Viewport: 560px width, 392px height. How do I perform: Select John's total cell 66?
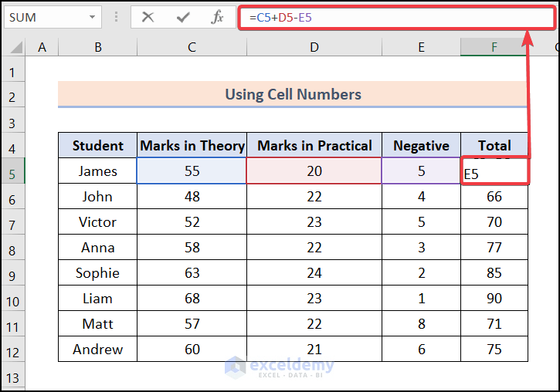[494, 196]
